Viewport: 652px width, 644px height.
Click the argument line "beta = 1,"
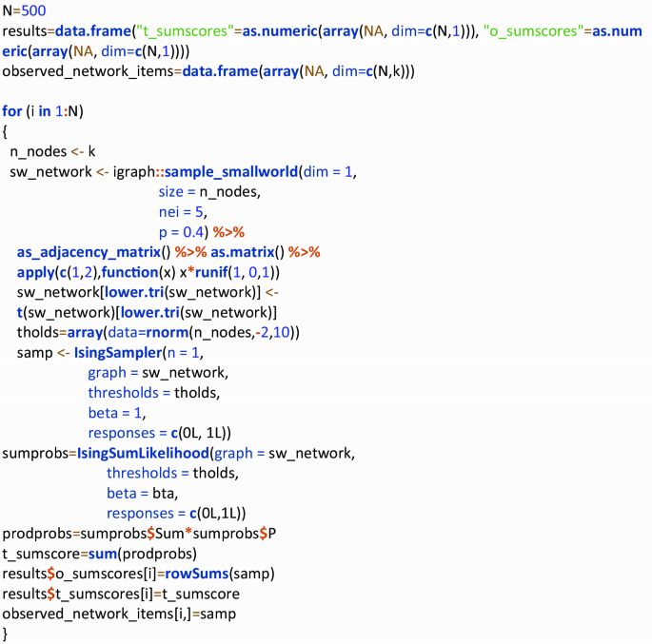[x=117, y=413]
